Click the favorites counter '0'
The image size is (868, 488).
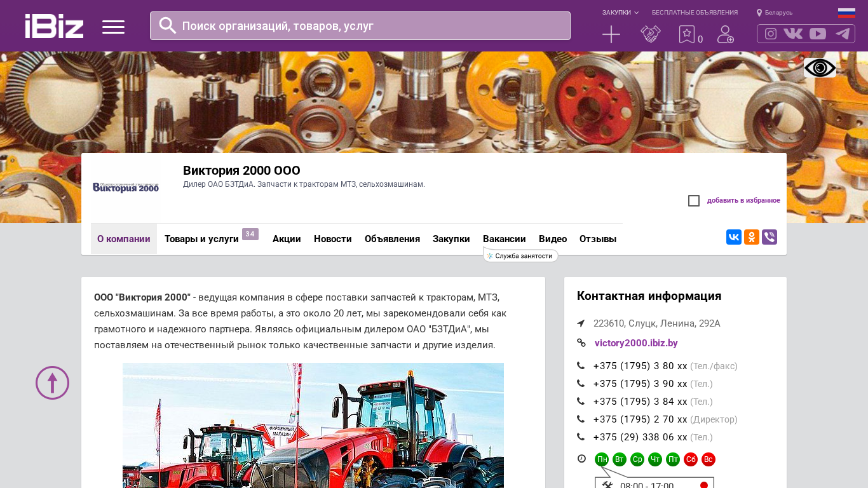tap(700, 39)
